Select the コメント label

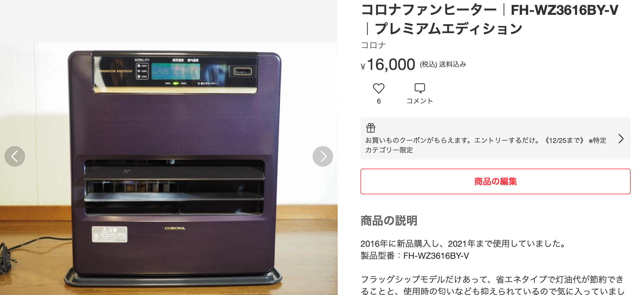(x=420, y=101)
